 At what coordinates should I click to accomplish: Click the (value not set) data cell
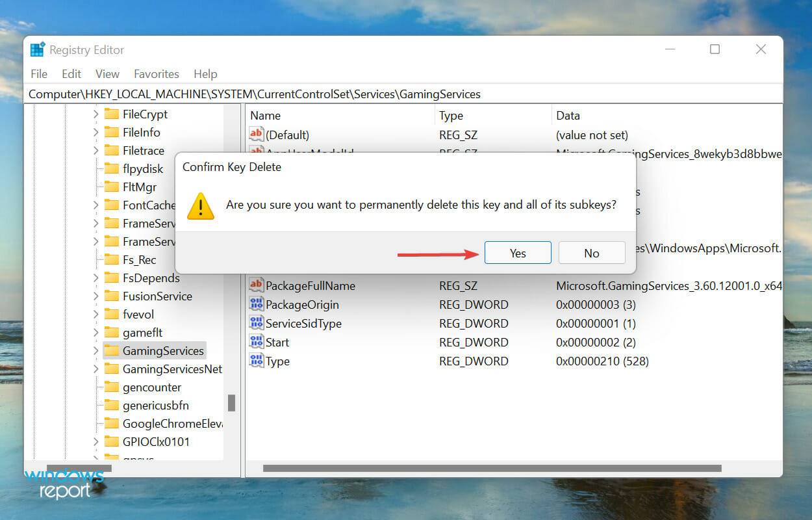592,135
